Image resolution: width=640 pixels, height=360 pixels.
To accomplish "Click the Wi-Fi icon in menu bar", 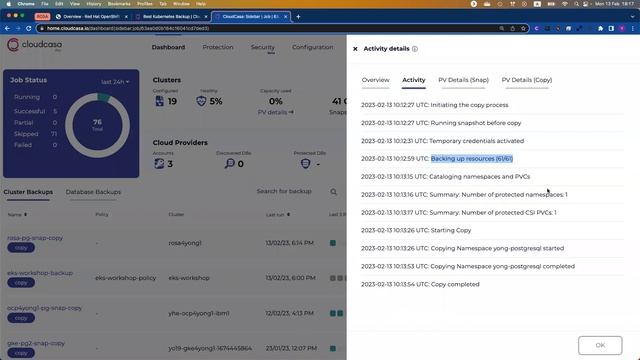I will click(x=565, y=4).
